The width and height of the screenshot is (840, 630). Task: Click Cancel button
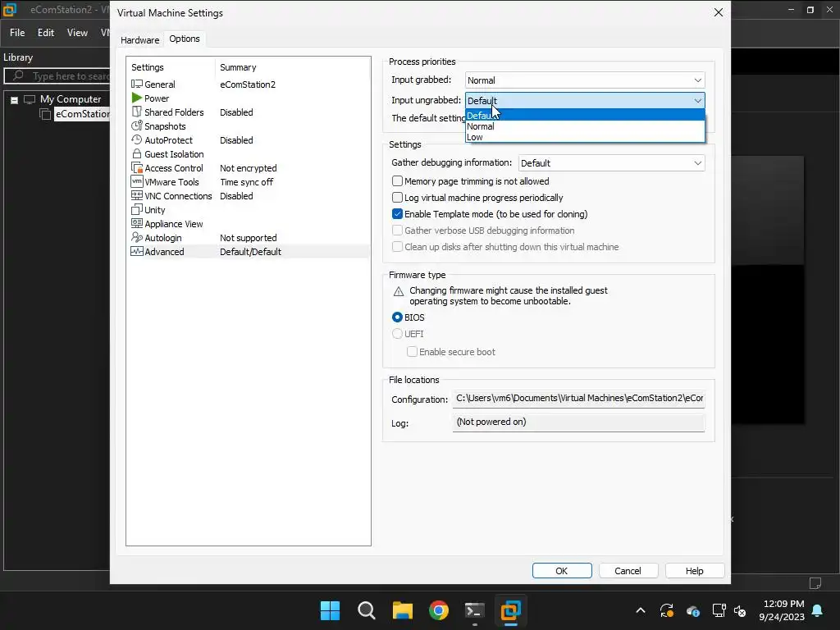click(x=628, y=571)
